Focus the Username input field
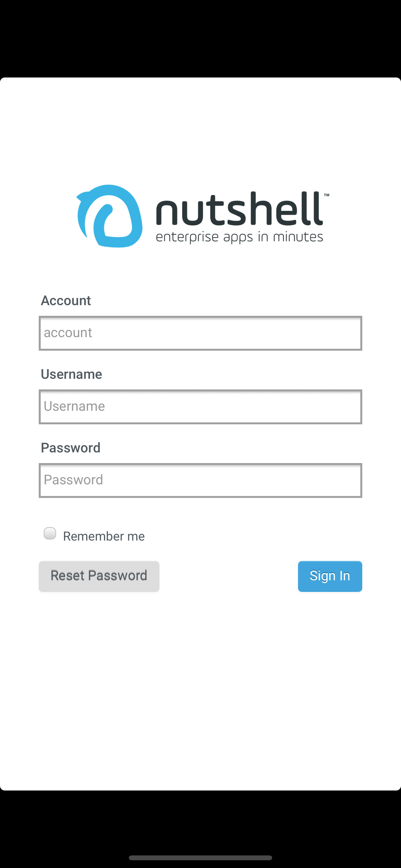Viewport: 401px width, 868px height. 200,407
